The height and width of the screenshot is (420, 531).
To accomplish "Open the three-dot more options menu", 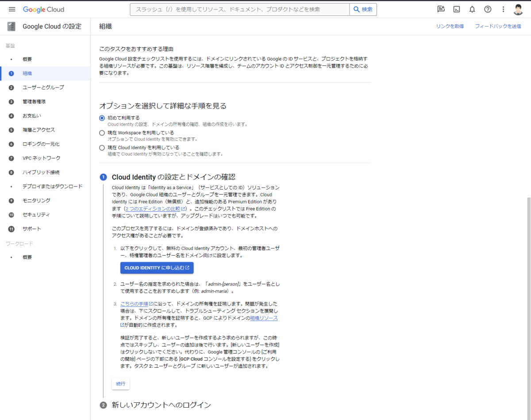I will (503, 9).
